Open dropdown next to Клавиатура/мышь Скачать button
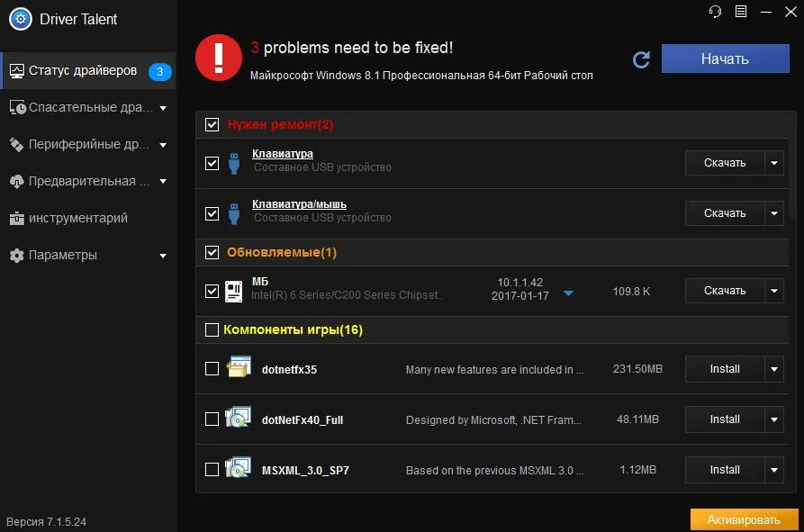The width and height of the screenshot is (804, 532). point(774,213)
